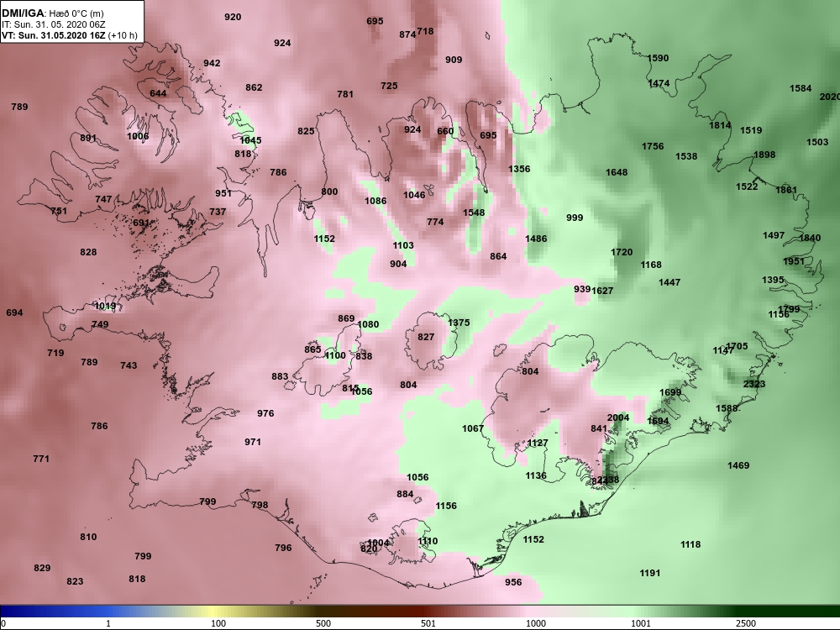Click the value 883 on the map

pyautogui.click(x=280, y=377)
